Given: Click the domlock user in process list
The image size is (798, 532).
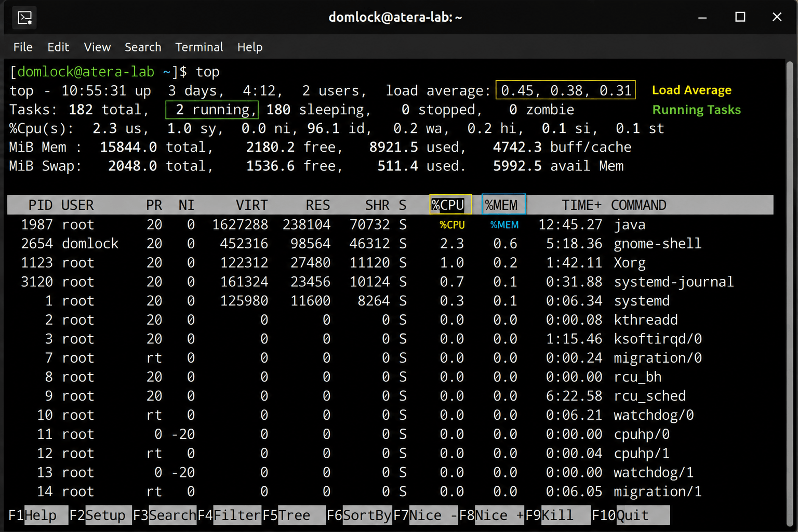Looking at the screenshot, I should coord(90,244).
